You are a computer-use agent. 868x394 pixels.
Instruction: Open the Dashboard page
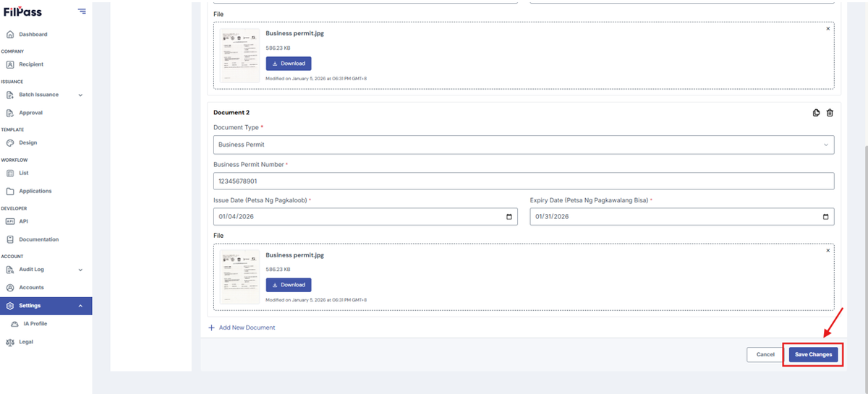coord(33,34)
